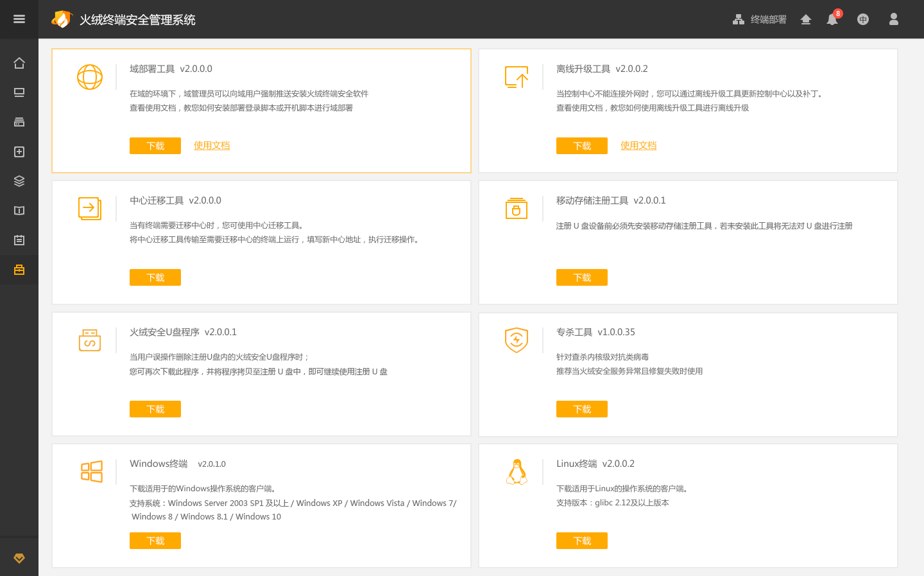
Task: Click 终端部署 in the top bar
Action: coord(760,19)
